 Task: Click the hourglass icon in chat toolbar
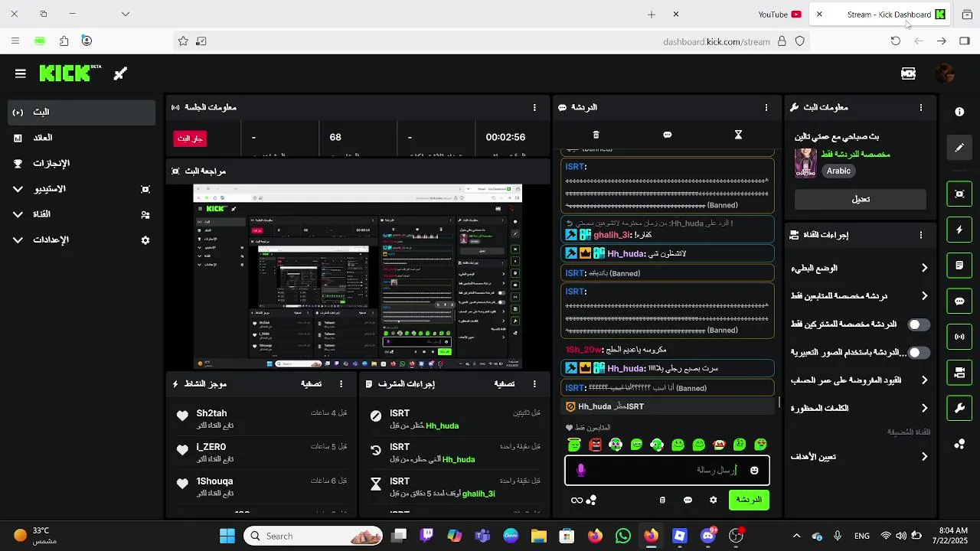(738, 135)
